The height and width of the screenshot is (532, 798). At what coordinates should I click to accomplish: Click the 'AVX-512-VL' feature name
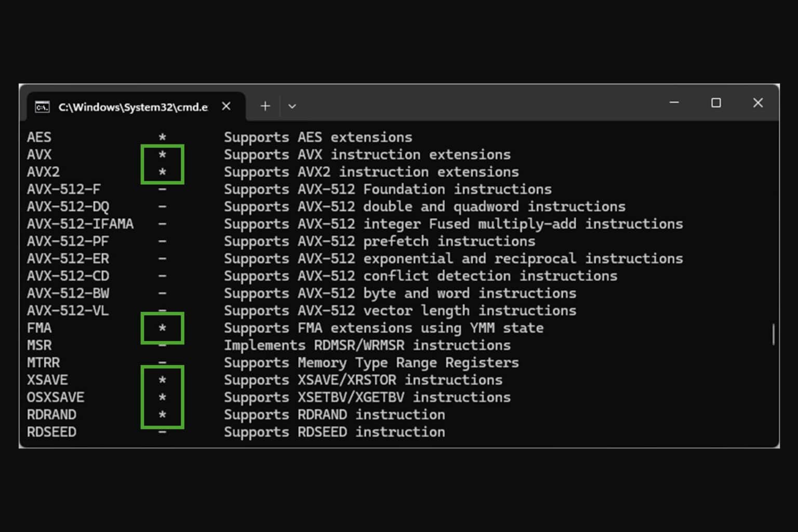coord(68,311)
